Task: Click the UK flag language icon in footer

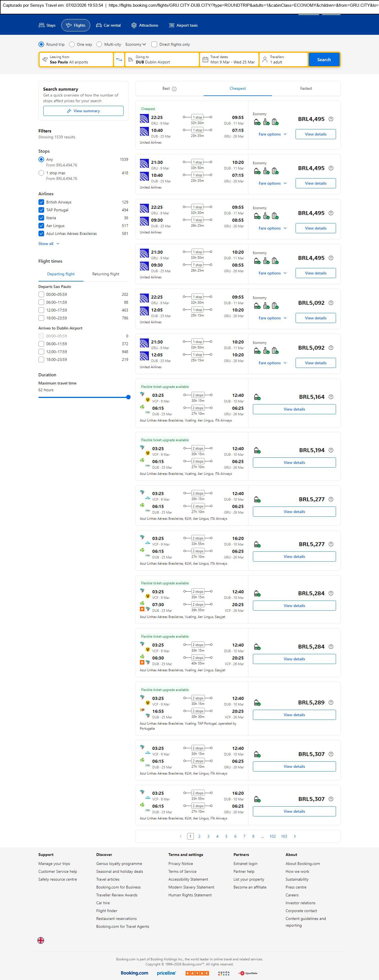Action: click(x=41, y=940)
